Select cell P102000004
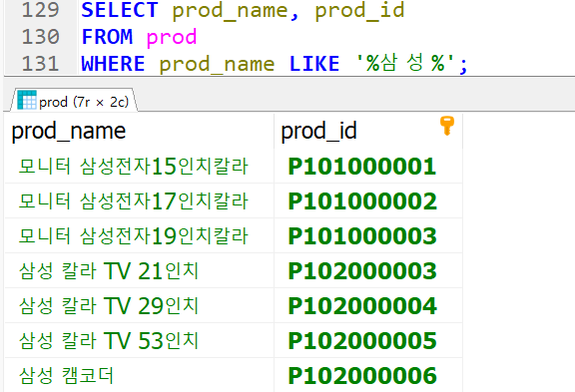 [368, 305]
